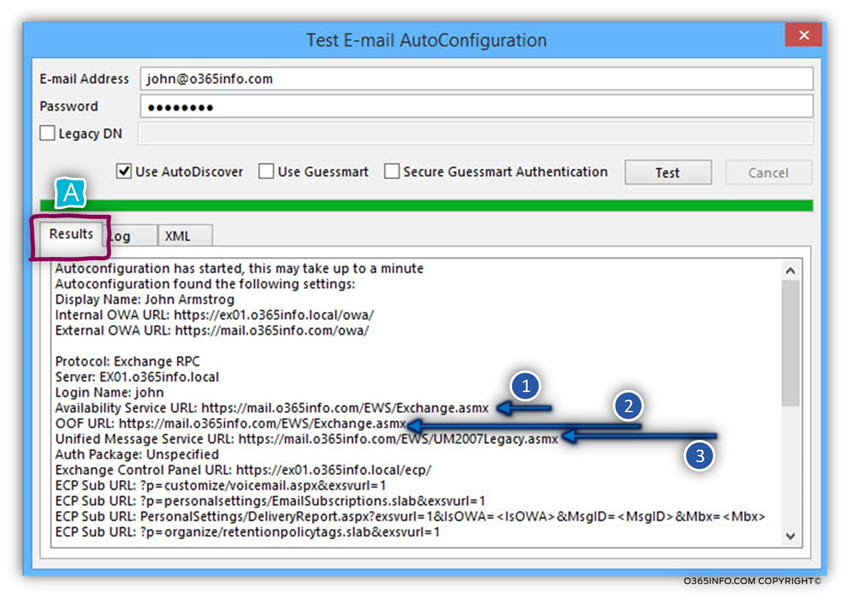850x612 pixels.
Task: Click the ECP Sub URL EmailSubscriptions.slab line
Action: point(271,501)
